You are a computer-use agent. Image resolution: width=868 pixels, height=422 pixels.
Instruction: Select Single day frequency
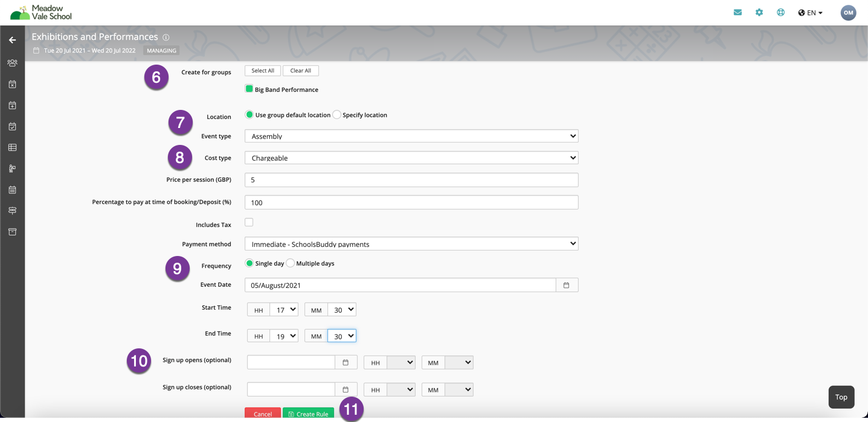[249, 263]
